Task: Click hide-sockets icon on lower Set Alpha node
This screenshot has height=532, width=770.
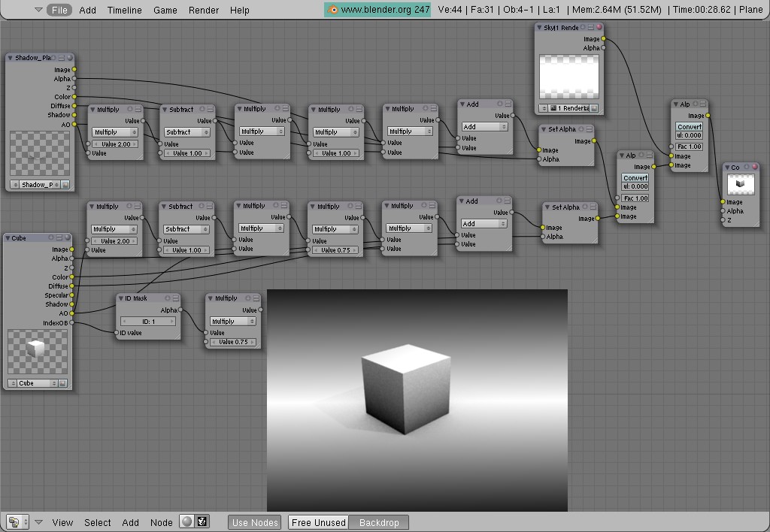Action: click(x=585, y=207)
